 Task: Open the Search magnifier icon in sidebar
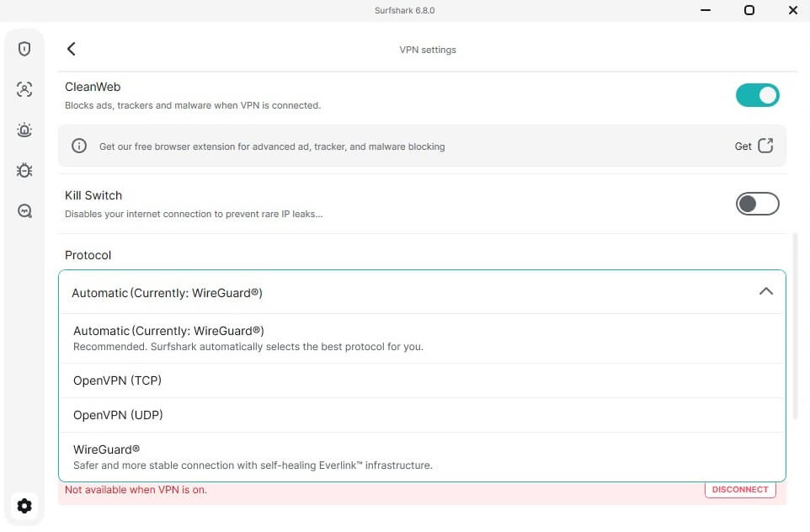24,210
